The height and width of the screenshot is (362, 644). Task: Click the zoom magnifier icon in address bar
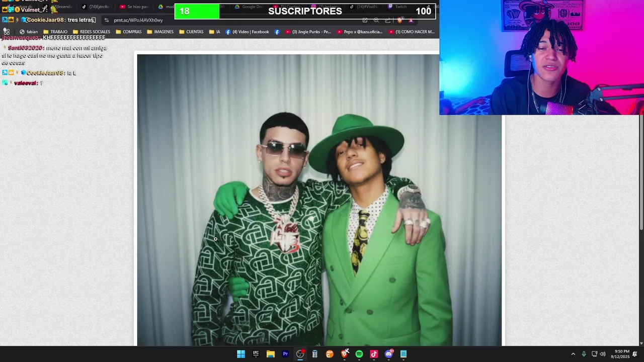pyautogui.click(x=376, y=20)
